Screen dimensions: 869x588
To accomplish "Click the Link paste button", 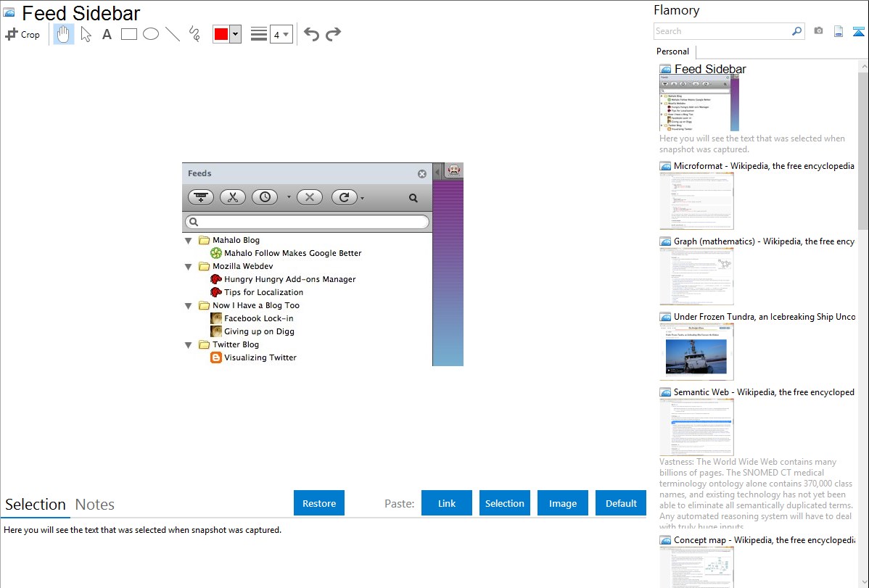I will [447, 503].
